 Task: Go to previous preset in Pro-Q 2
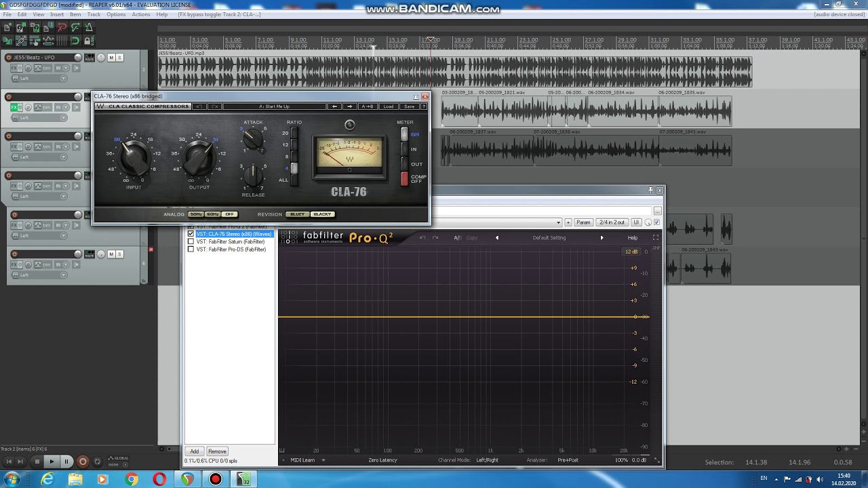[x=496, y=238]
